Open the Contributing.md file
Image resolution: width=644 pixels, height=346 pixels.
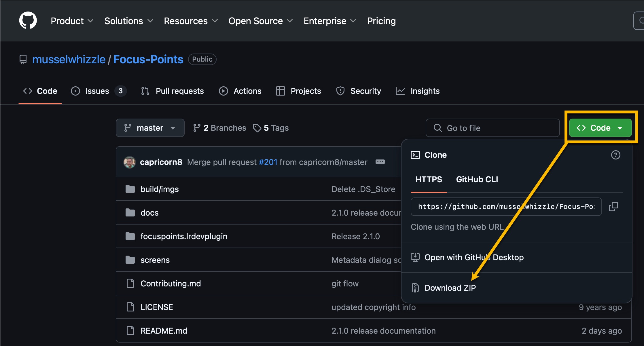click(x=171, y=284)
